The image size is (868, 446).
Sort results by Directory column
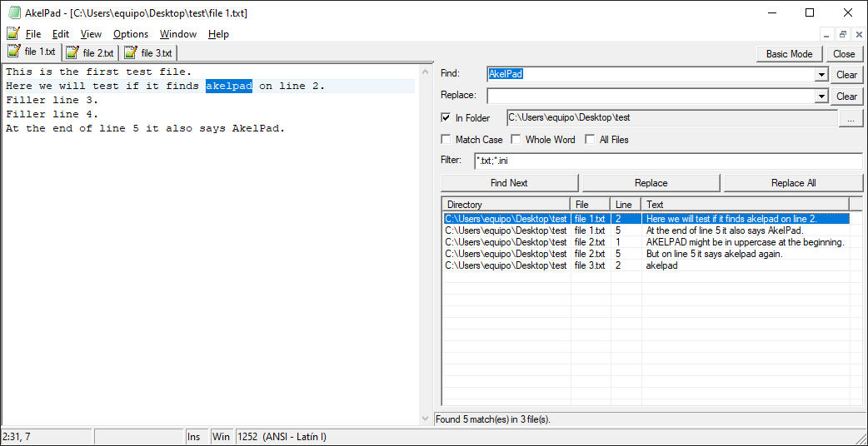[506, 205]
